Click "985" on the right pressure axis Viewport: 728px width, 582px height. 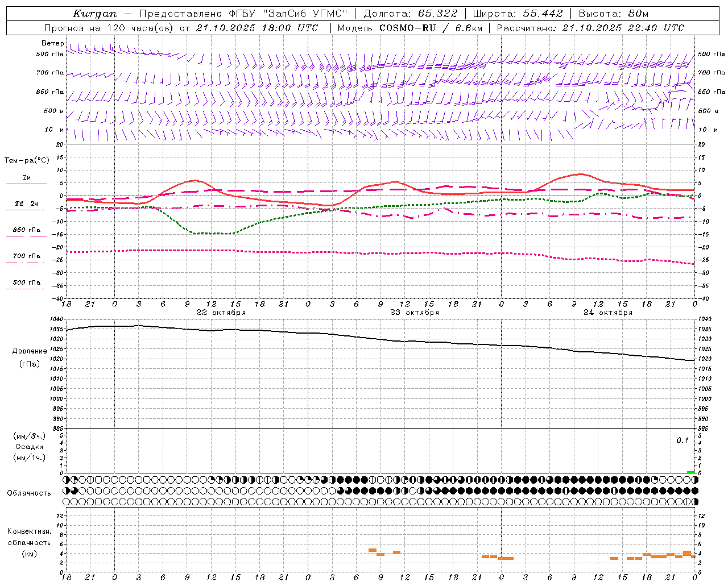pyautogui.click(x=704, y=429)
